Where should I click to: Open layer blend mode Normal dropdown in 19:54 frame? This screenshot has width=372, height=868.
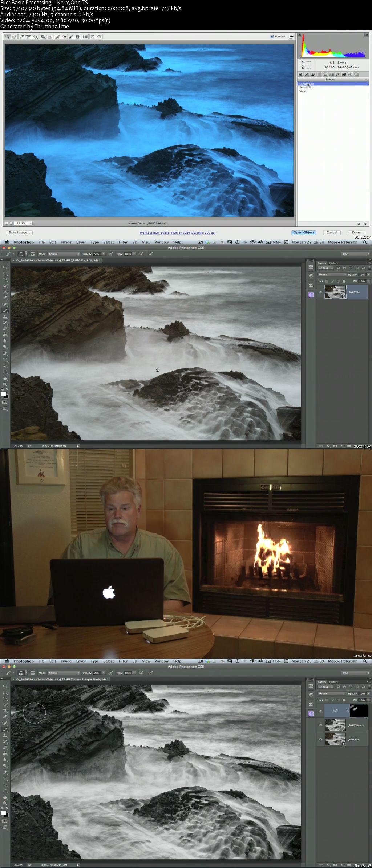(332, 275)
